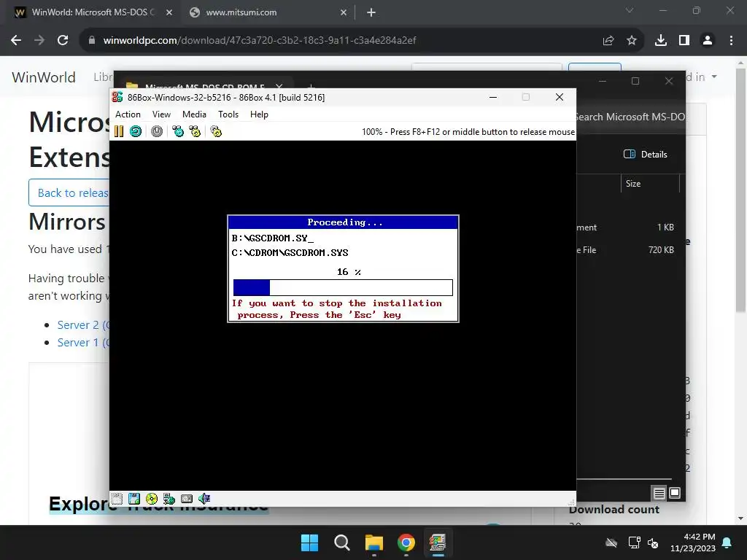Open Chrome downloads icon
Image resolution: width=747 pixels, height=560 pixels.
click(661, 41)
